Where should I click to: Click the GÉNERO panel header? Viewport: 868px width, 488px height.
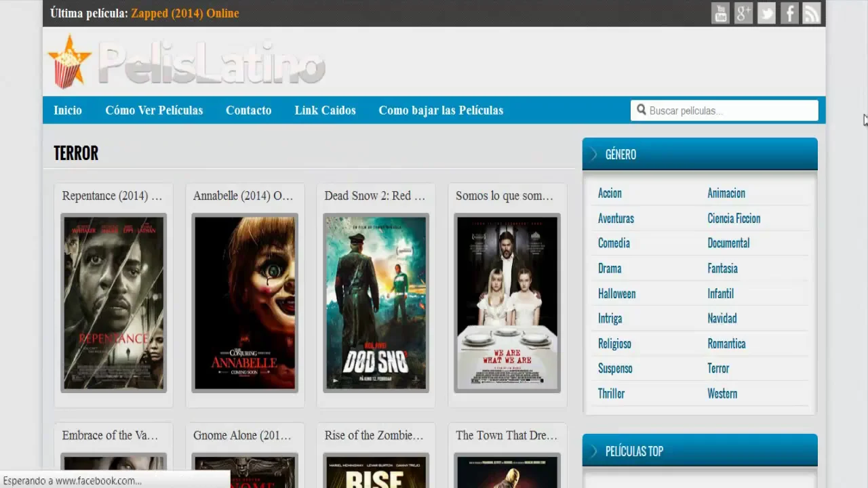(x=700, y=154)
